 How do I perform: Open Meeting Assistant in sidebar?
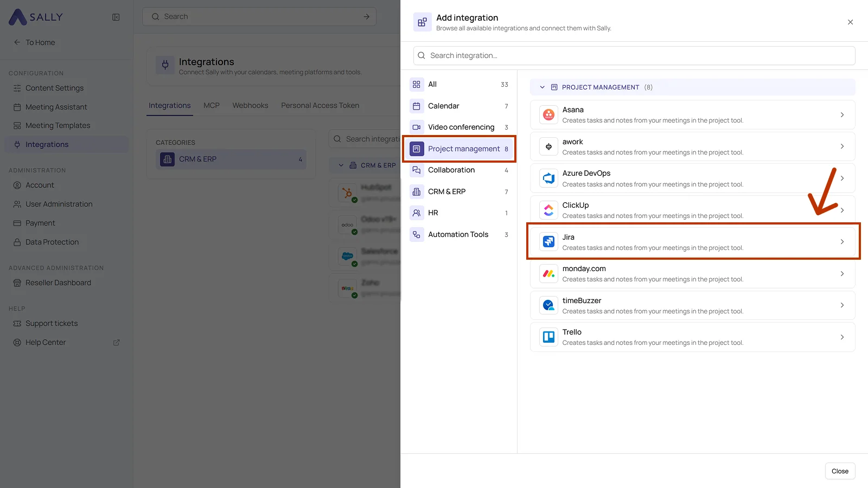[x=66, y=107]
